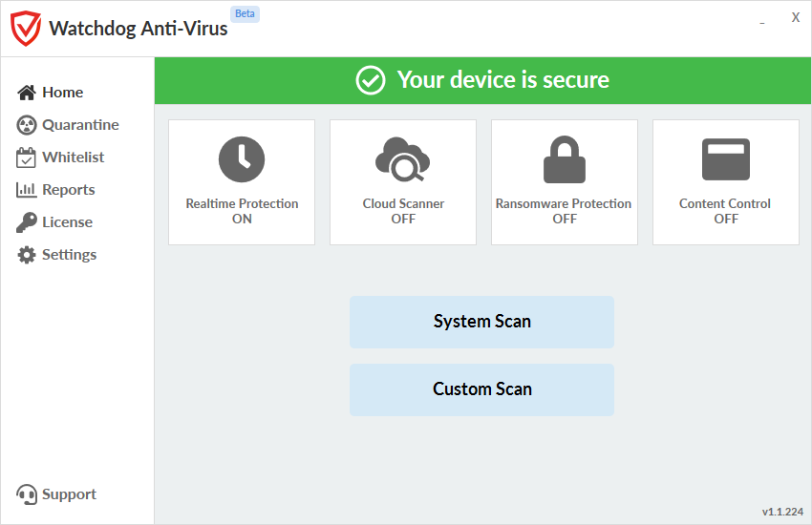Open Quarantine via its radiation icon
812x525 pixels.
[x=27, y=125]
